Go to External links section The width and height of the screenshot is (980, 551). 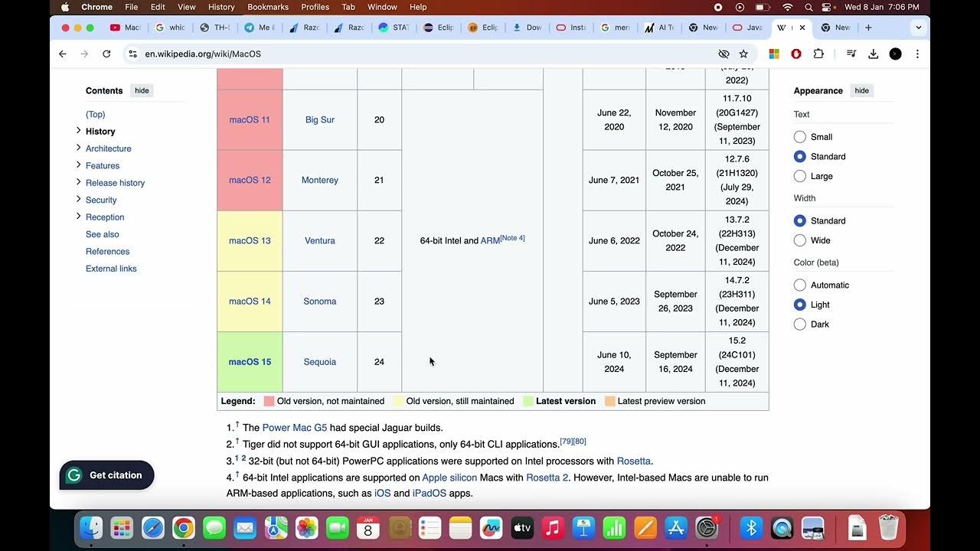pos(111,269)
